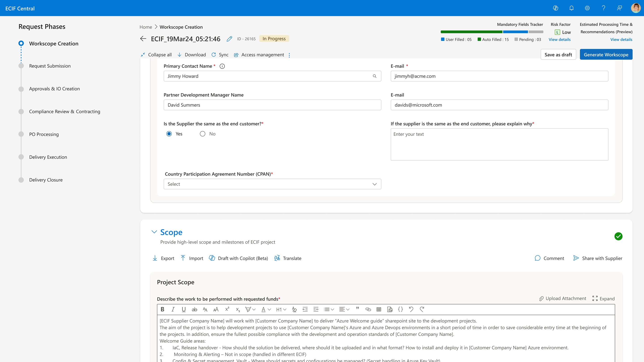Click the info icon next to Primary Contact Name

click(x=222, y=66)
